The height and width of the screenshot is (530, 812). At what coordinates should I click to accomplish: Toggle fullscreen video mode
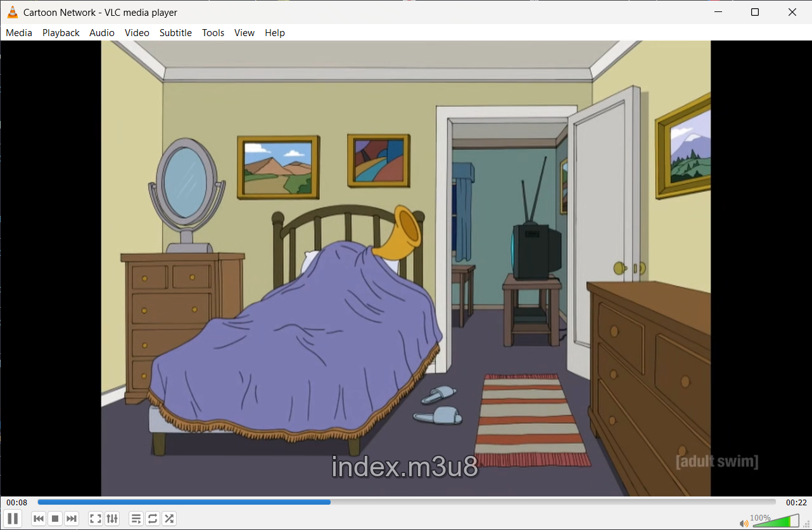click(x=96, y=519)
